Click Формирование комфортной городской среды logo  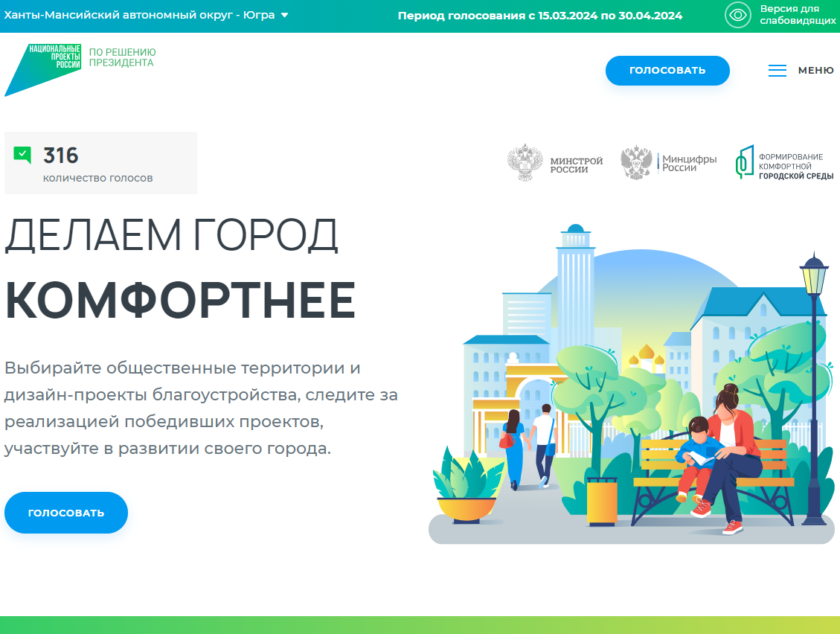(x=784, y=162)
